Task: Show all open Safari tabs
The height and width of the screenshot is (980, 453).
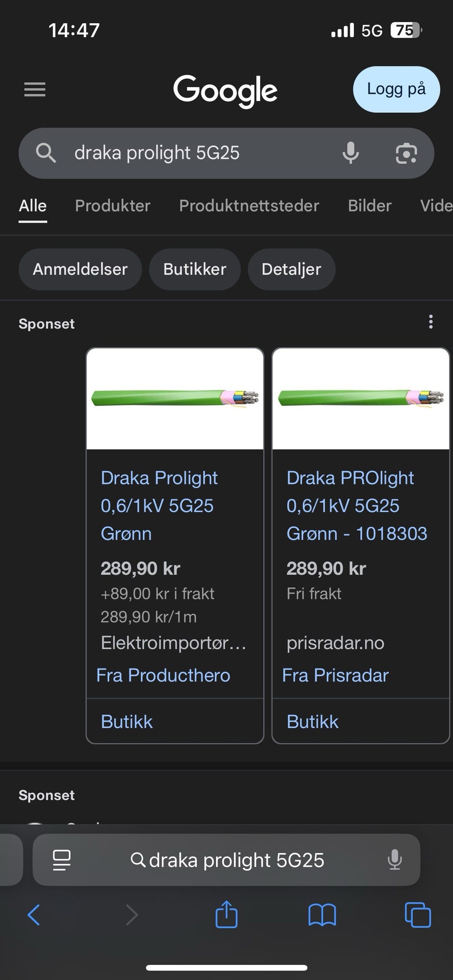Action: tap(418, 915)
